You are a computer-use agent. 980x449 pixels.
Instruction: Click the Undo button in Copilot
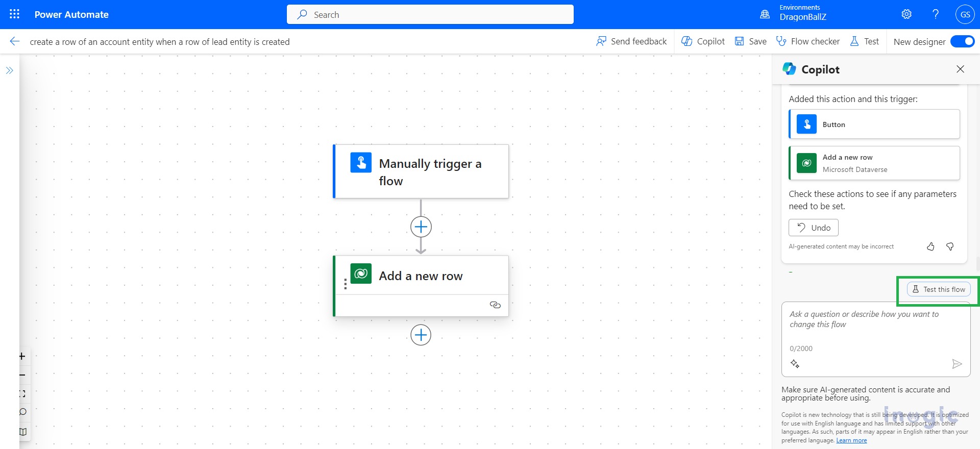(814, 228)
